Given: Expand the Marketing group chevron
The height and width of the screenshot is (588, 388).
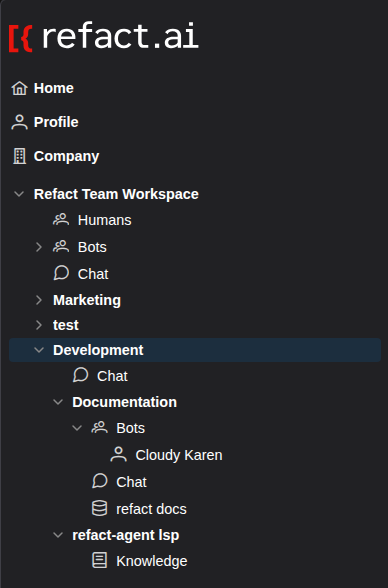Looking at the screenshot, I should tap(39, 300).
